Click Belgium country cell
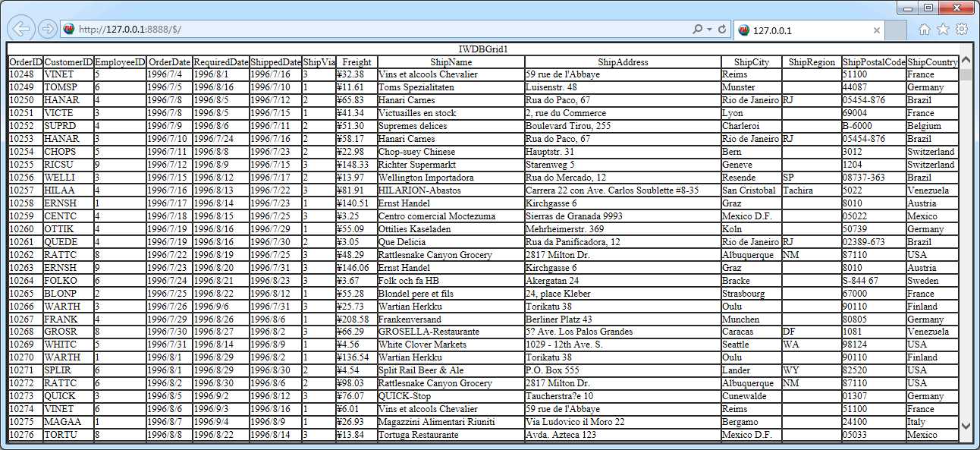Screen dimensions: 980x450 [x=932, y=126]
